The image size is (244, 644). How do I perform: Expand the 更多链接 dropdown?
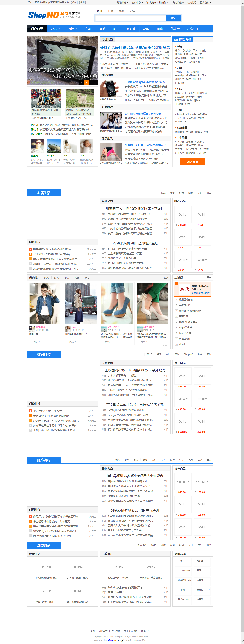206,2
